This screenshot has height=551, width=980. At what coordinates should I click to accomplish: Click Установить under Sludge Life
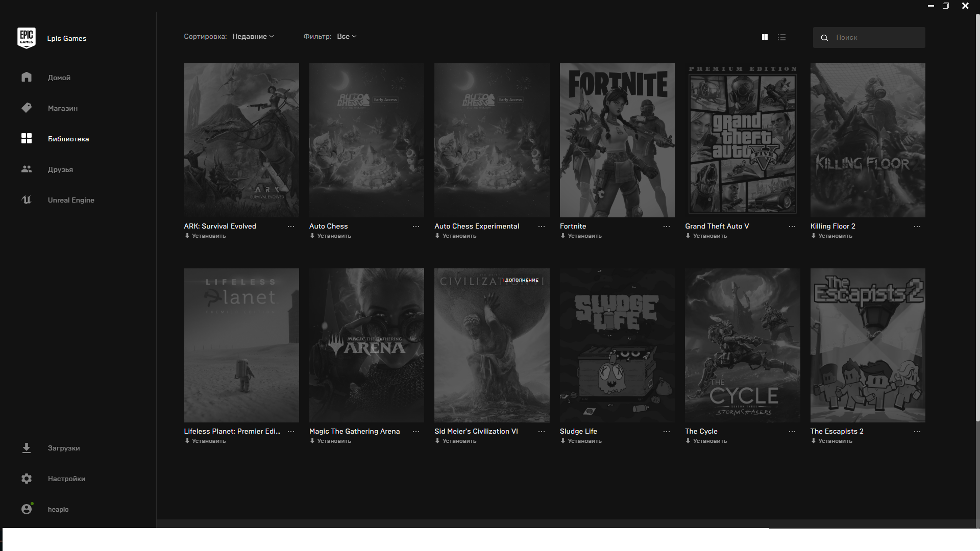click(x=581, y=441)
